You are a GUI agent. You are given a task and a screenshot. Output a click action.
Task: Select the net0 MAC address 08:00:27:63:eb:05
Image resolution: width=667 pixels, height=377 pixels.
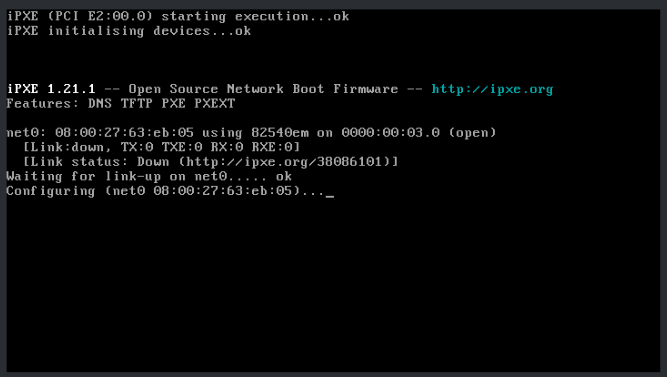click(x=124, y=133)
